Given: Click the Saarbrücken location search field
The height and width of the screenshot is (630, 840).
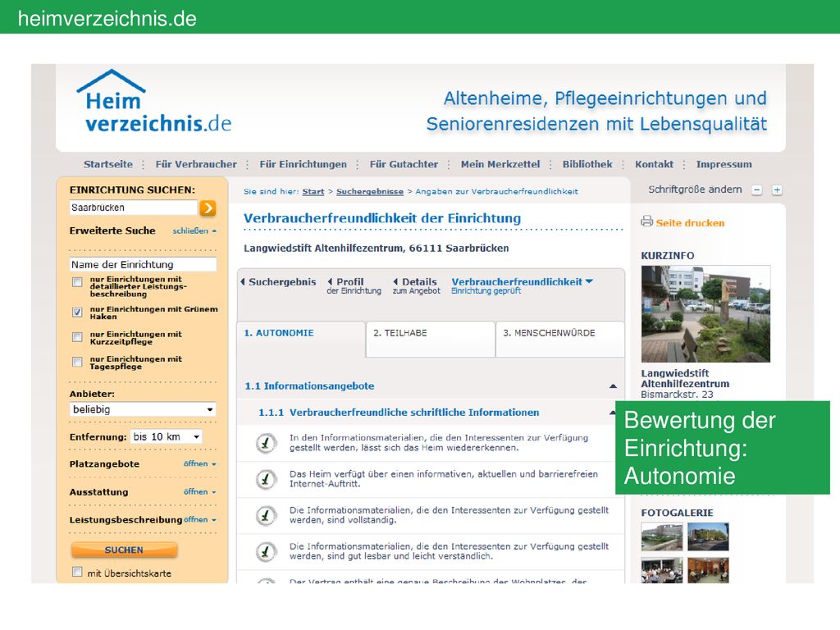Looking at the screenshot, I should (134, 208).
